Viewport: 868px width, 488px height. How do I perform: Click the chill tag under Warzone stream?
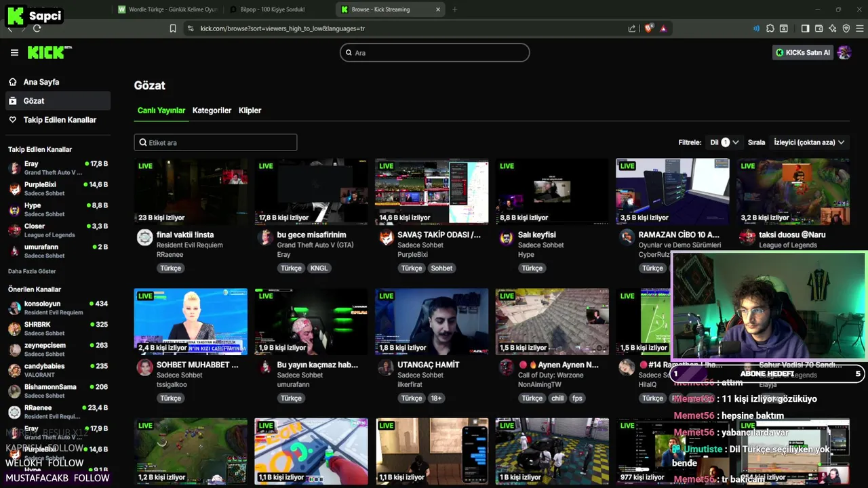pos(557,399)
